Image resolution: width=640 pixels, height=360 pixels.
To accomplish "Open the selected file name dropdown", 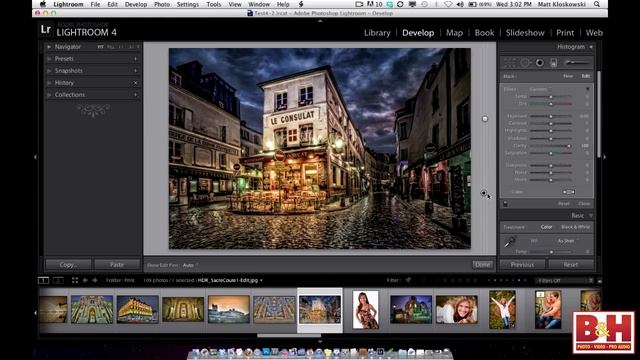I will click(x=230, y=280).
